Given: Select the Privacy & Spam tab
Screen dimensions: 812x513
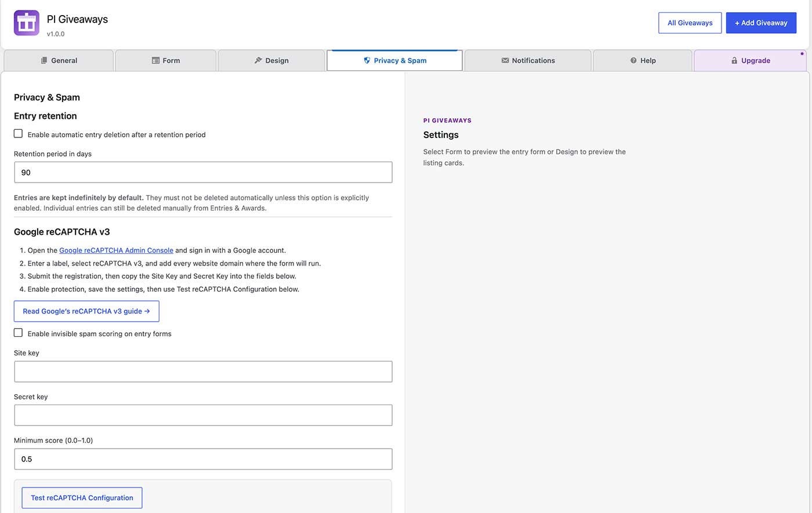Looking at the screenshot, I should tap(394, 60).
